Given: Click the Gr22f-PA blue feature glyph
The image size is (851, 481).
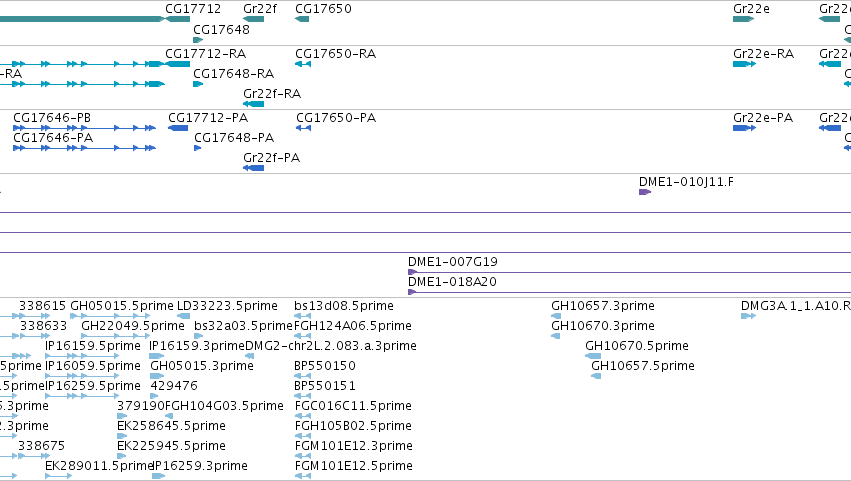Looking at the screenshot, I should pyautogui.click(x=253, y=168).
